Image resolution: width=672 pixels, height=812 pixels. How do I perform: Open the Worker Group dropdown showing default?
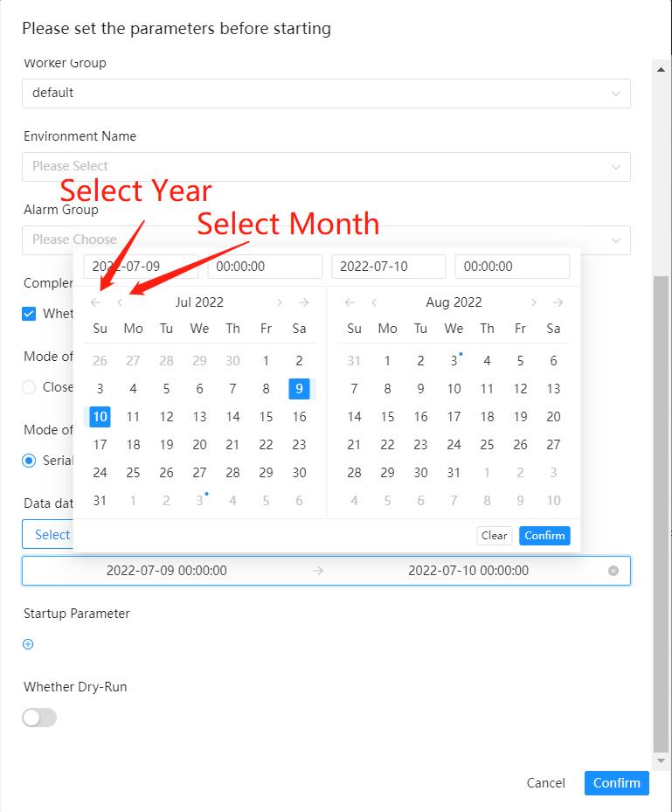point(327,94)
